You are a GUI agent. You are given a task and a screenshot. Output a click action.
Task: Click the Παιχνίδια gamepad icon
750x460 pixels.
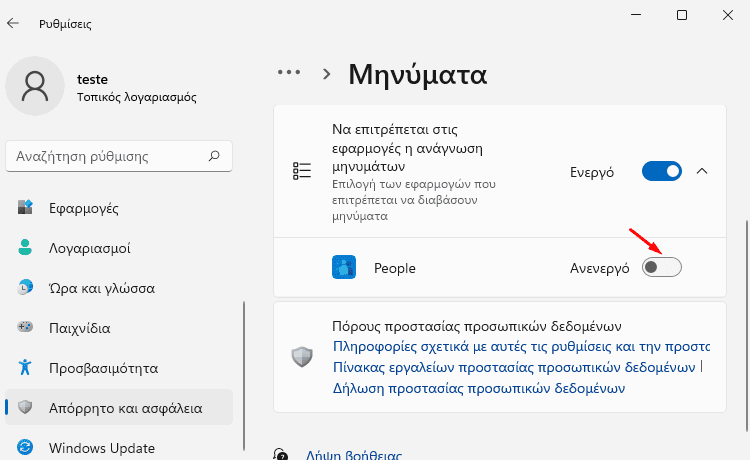25,328
